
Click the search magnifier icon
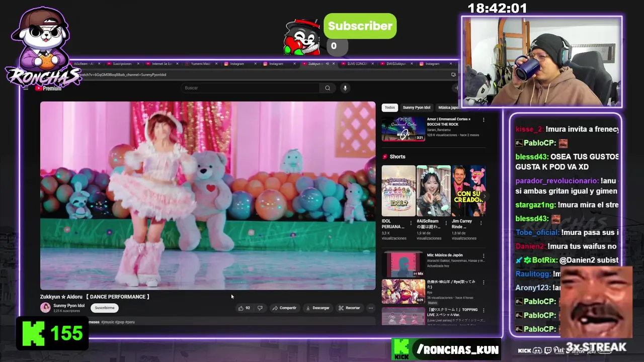pyautogui.click(x=328, y=88)
